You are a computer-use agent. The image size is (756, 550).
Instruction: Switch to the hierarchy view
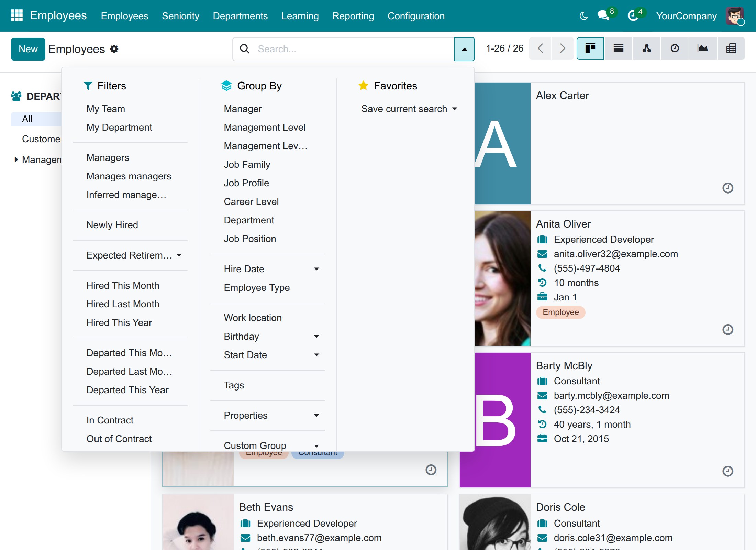point(647,48)
